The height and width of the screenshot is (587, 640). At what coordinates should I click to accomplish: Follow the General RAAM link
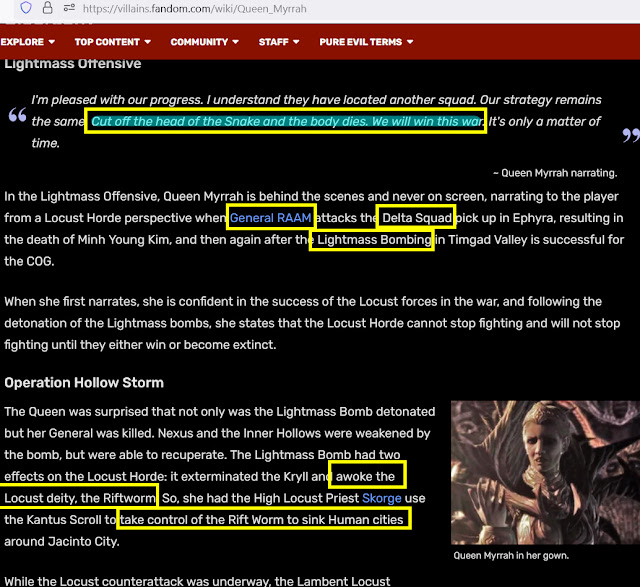(x=270, y=218)
